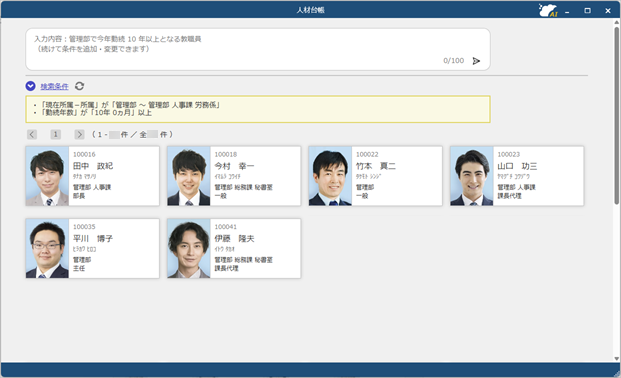Screen dimensions: 621x378
Task: Close the 人材台帳 window
Action: click(x=608, y=11)
